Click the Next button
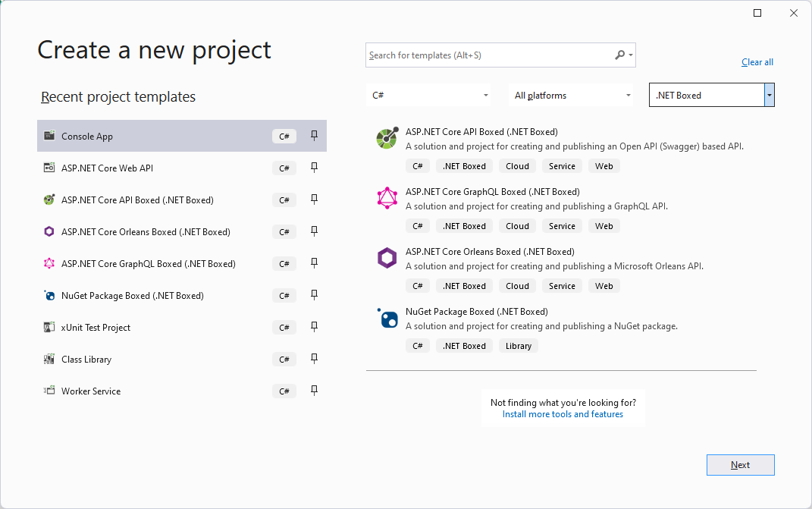This screenshot has height=509, width=812. (740, 465)
